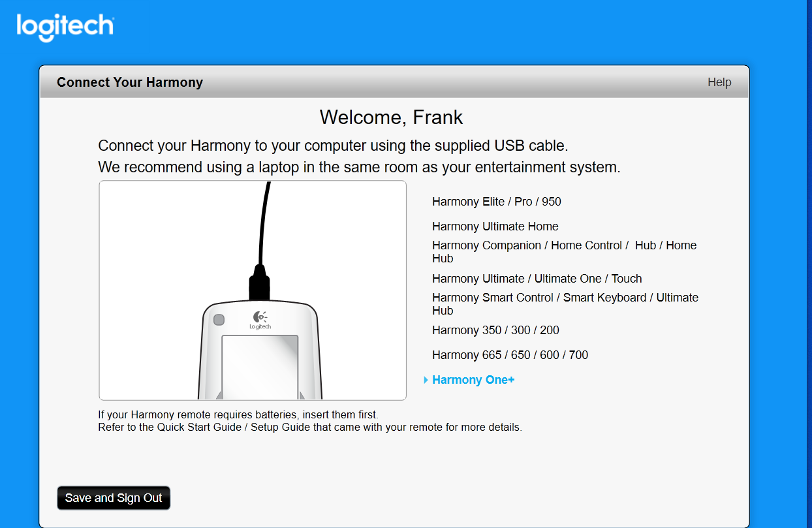Open the Help link
The width and height of the screenshot is (812, 528).
719,82
